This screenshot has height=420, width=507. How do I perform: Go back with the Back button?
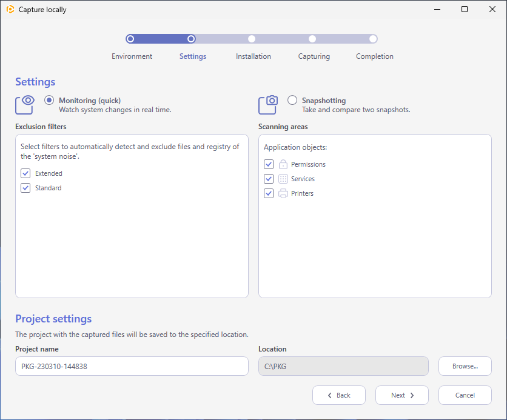(x=339, y=395)
